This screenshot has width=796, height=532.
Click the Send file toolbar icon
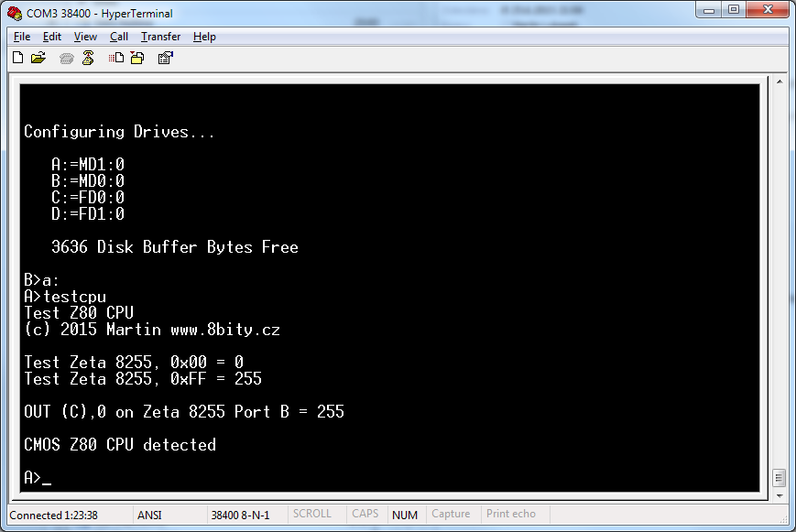click(116, 58)
